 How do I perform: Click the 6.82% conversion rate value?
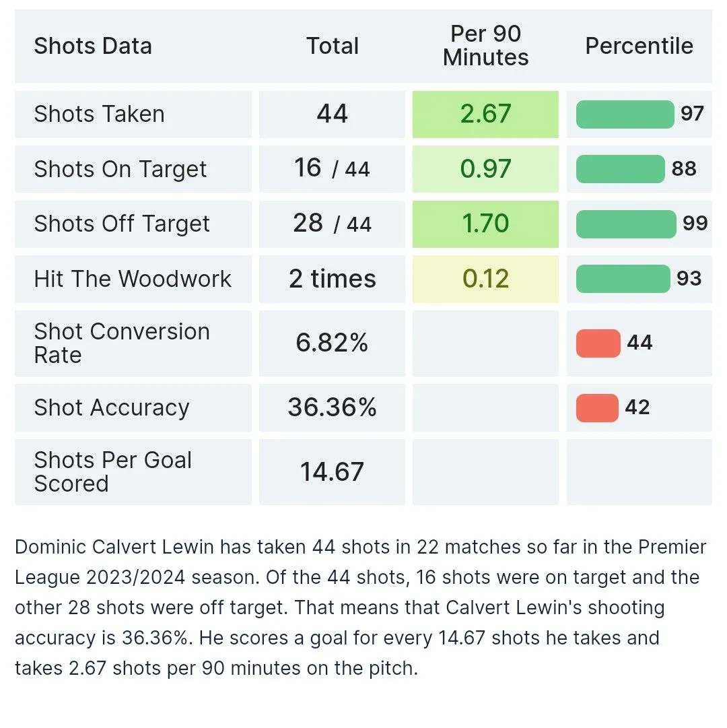pyautogui.click(x=332, y=343)
